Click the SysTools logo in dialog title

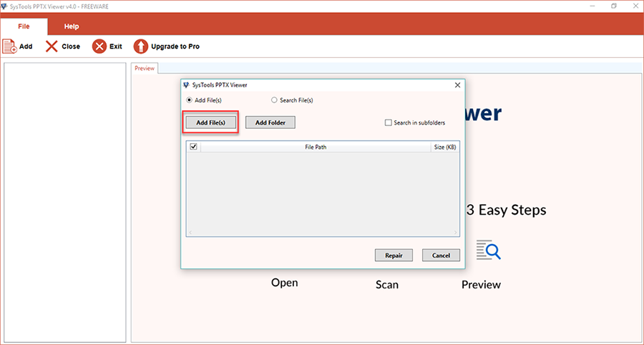tap(186, 85)
